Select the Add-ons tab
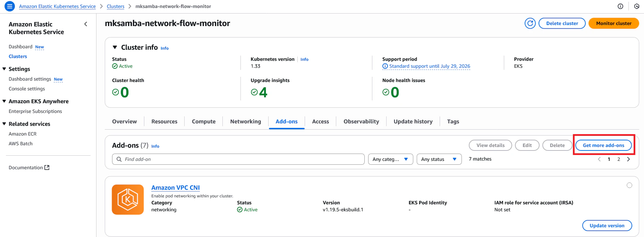Image resolution: width=644 pixels, height=237 pixels. 287,121
